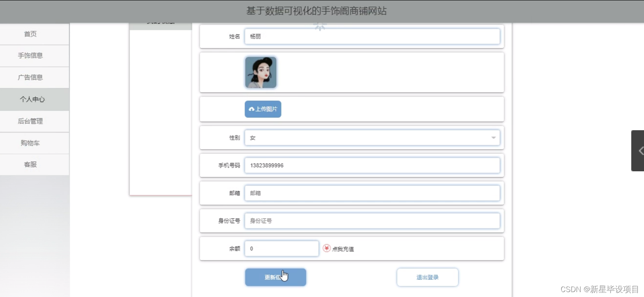Click the user avatar thumbnail
Image resolution: width=644 pixels, height=297 pixels.
point(261,72)
